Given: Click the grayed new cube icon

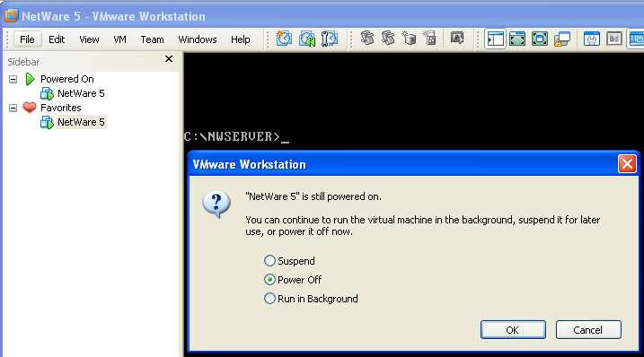Looking at the screenshot, I should tap(409, 39).
